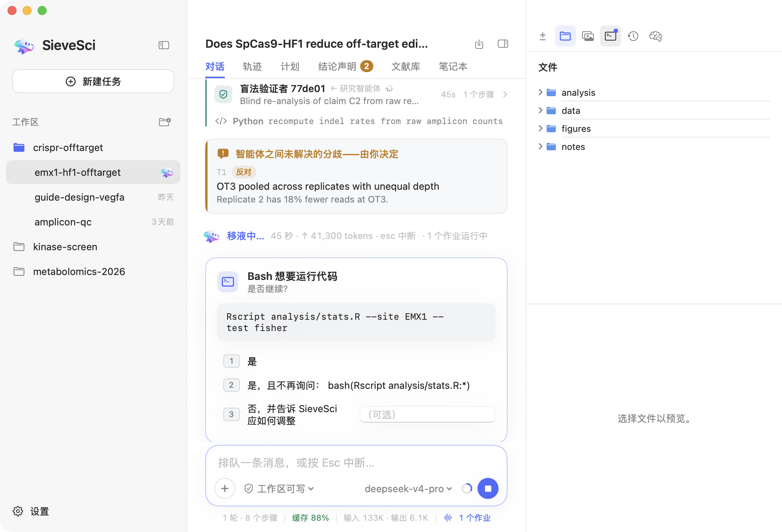The width and height of the screenshot is (782, 532).
Task: Click the unresolved dispute warning icon
Action: click(223, 154)
